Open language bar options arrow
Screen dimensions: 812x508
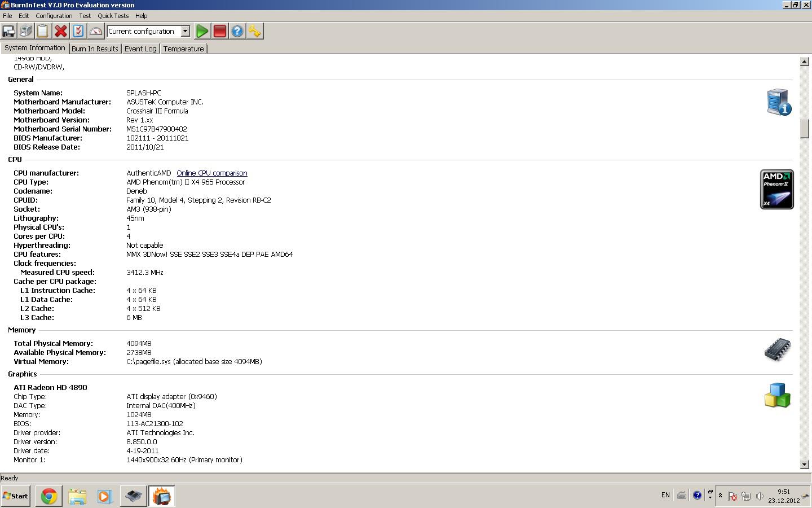point(710,498)
